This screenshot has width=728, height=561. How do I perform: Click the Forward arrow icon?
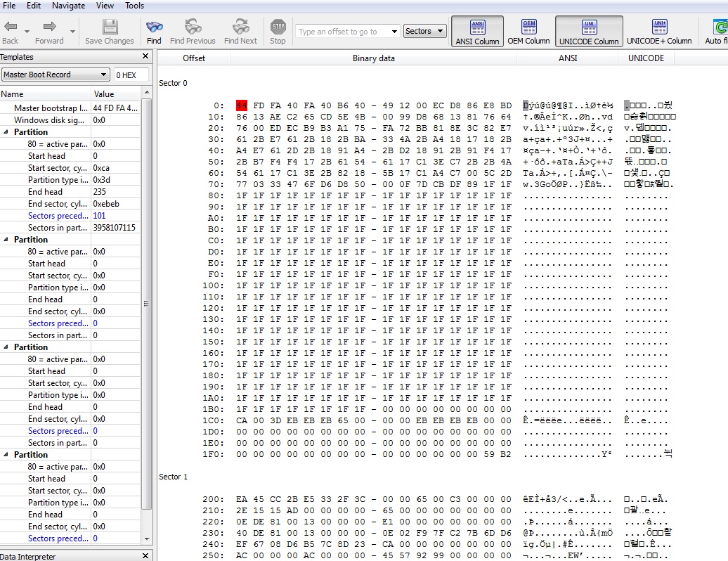pos(49,27)
